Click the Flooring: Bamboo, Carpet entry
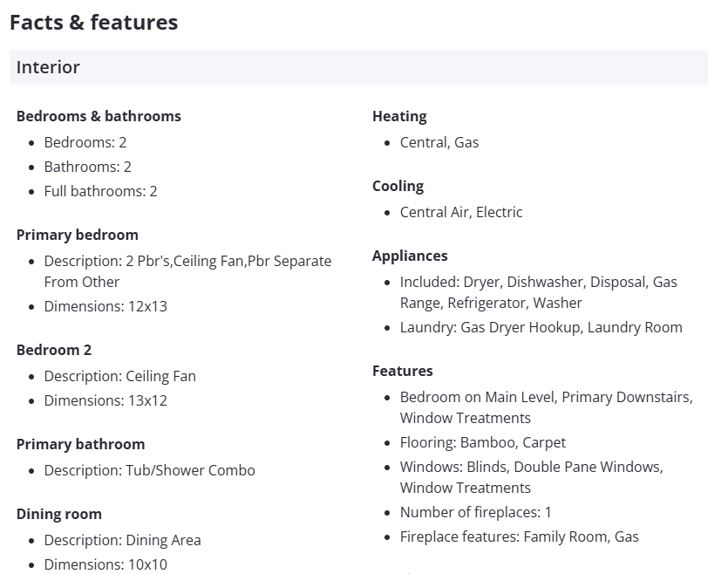The width and height of the screenshot is (728, 574). (482, 442)
